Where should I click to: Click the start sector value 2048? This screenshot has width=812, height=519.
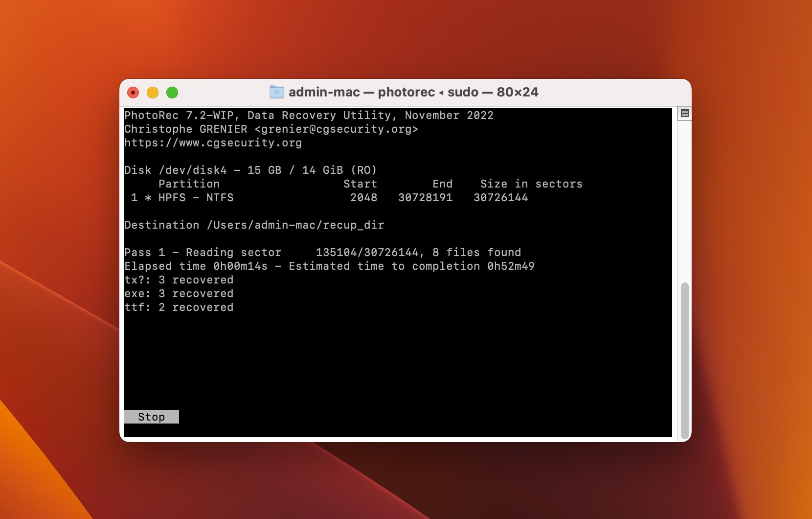pyautogui.click(x=364, y=198)
